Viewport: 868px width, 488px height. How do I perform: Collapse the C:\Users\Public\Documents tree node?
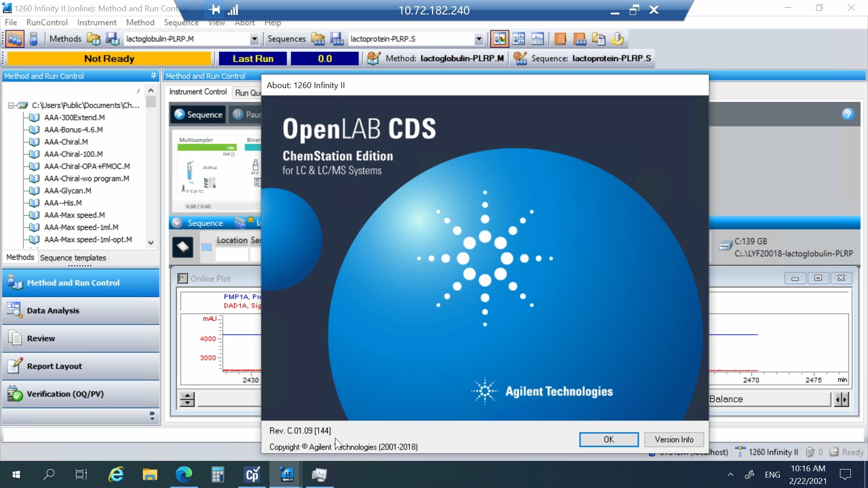[11, 105]
